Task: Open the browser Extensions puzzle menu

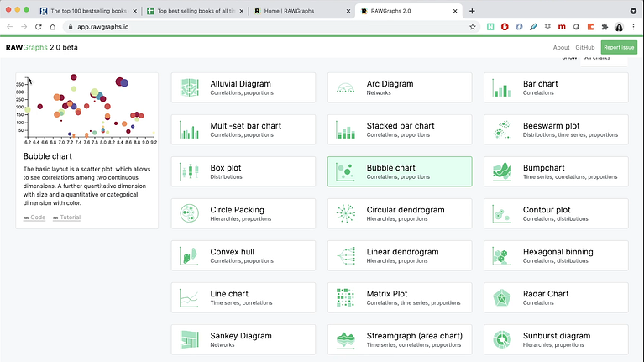Action: [x=604, y=27]
